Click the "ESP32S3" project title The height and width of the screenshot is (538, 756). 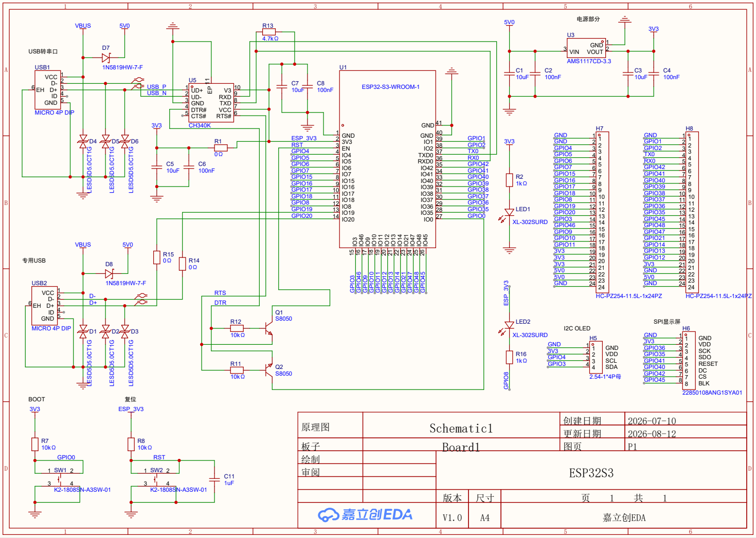[591, 473]
